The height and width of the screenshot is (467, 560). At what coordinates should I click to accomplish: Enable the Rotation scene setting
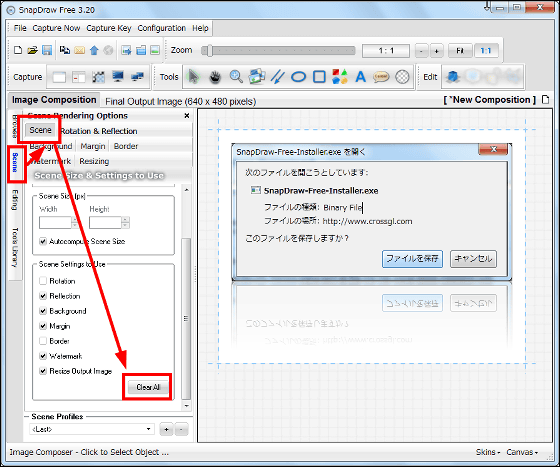click(43, 281)
